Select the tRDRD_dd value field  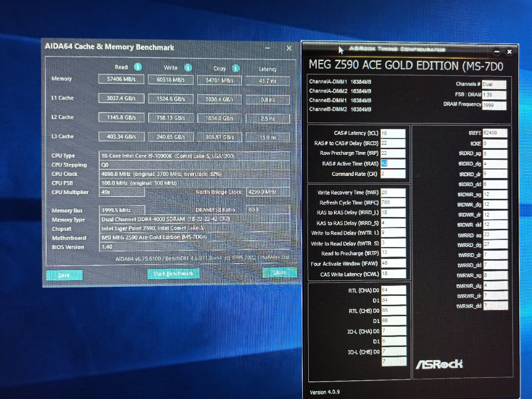[x=495, y=184]
